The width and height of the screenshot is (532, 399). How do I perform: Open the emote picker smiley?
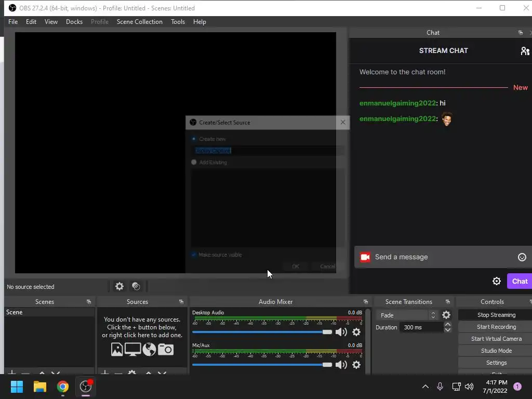pos(522,257)
